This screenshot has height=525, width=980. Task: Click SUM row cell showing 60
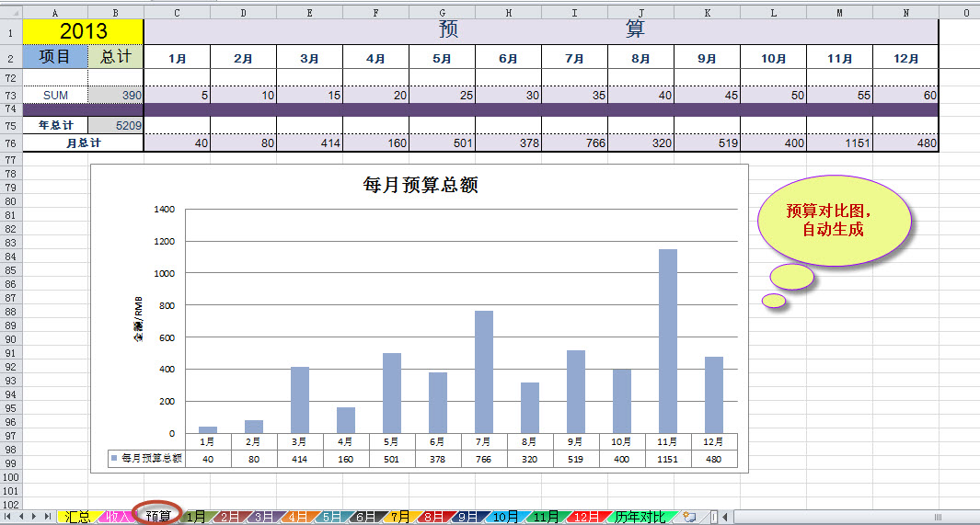coord(905,95)
